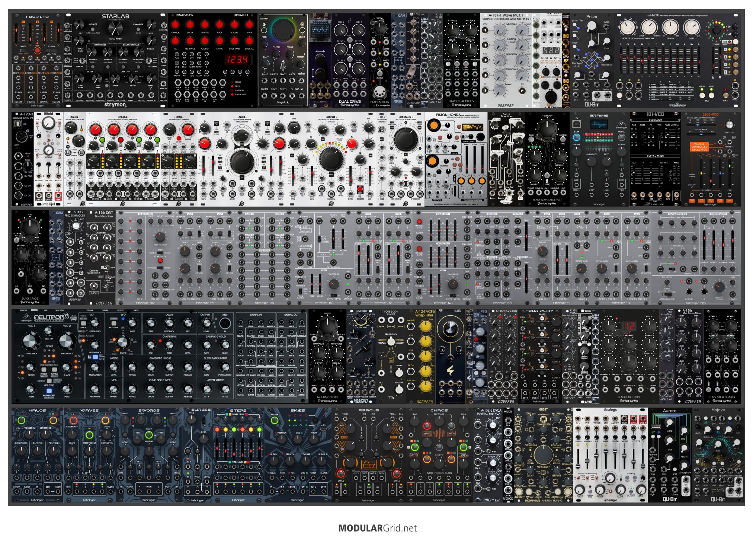Click the Black Hole DSP2 module
This screenshot has height=536, width=756.
coord(629,356)
